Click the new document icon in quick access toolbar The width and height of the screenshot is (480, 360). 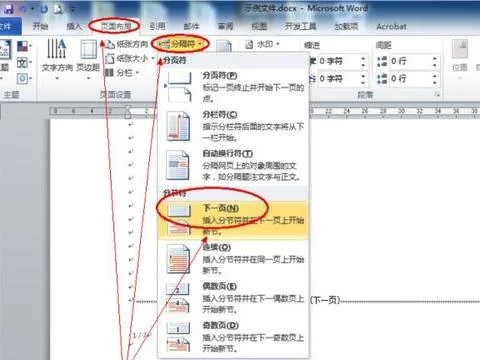(x=59, y=9)
